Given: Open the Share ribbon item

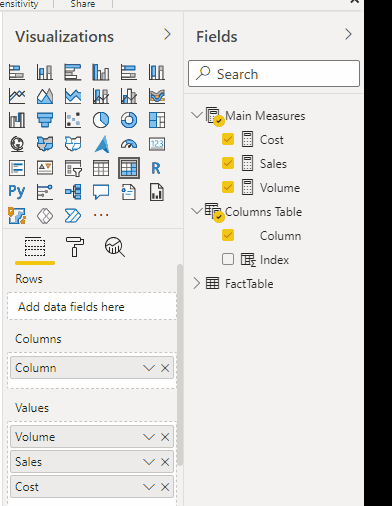Looking at the screenshot, I should point(83,4).
